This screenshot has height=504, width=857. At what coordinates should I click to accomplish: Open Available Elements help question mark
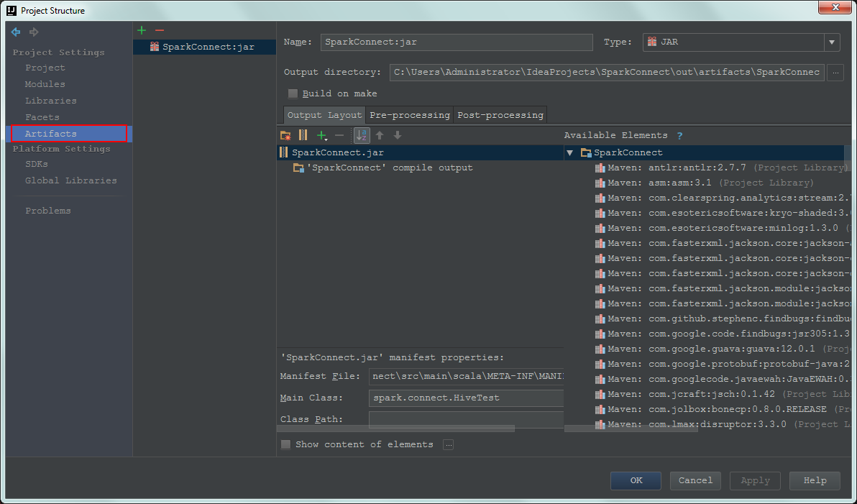tap(679, 136)
